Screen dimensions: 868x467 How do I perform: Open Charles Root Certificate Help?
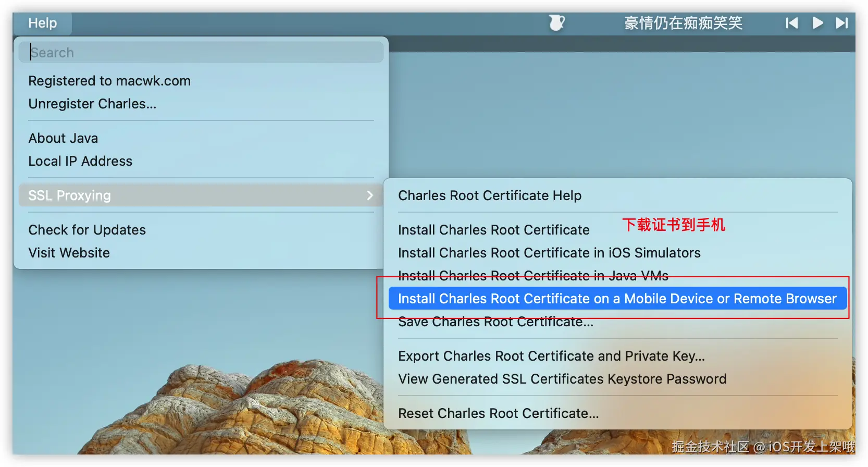(x=618, y=195)
